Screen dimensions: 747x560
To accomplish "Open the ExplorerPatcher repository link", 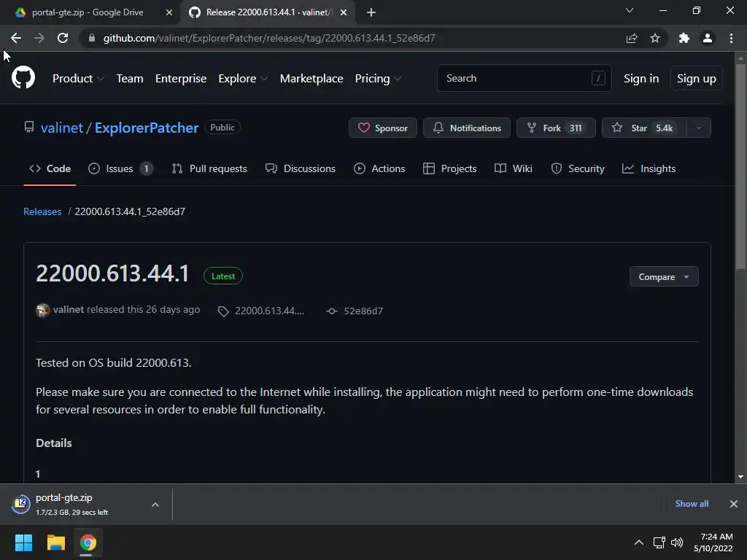I will click(x=146, y=128).
